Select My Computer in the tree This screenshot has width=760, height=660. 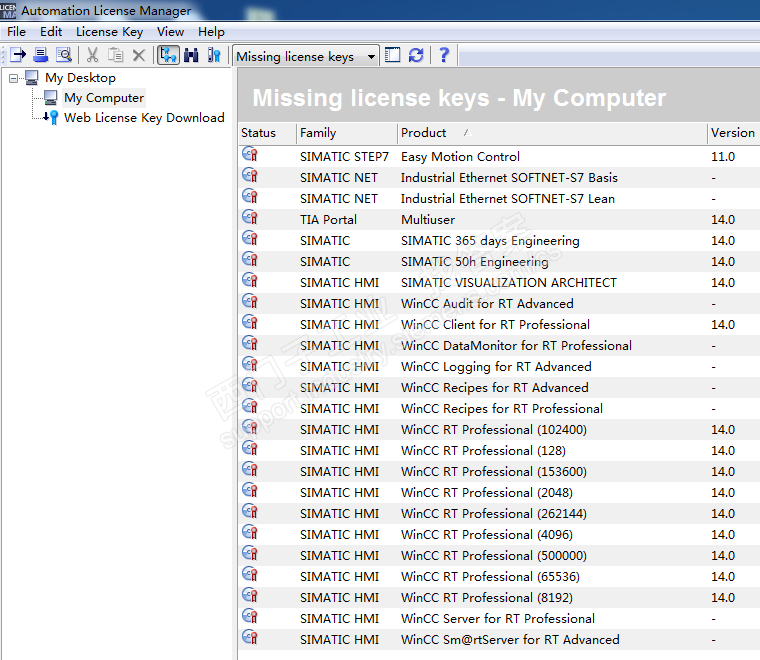[x=104, y=98]
